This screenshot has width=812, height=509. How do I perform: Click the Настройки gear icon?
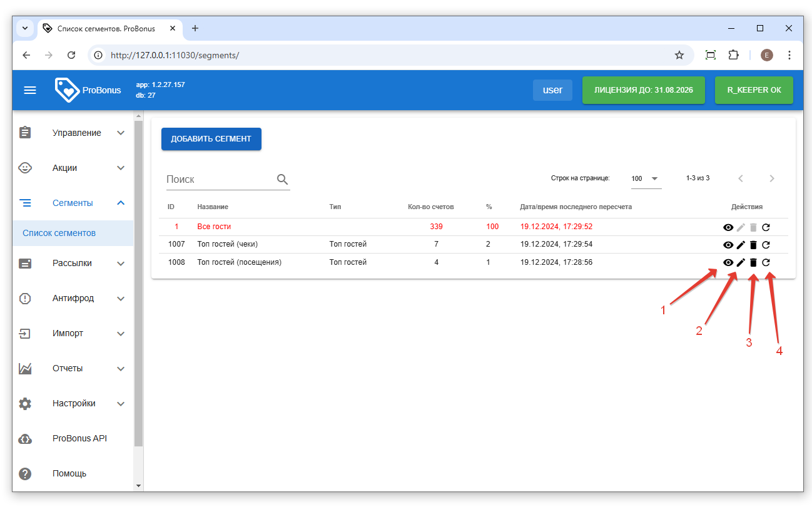coord(25,403)
